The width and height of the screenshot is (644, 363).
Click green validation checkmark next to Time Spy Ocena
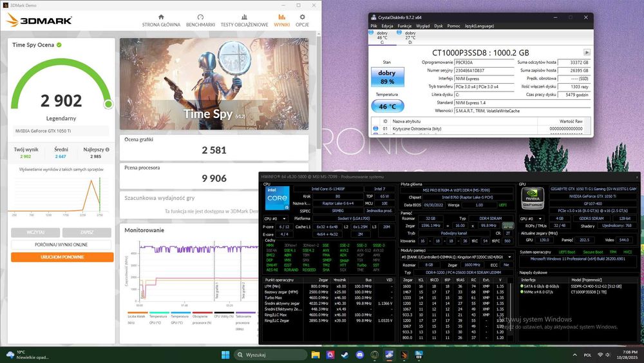click(59, 44)
